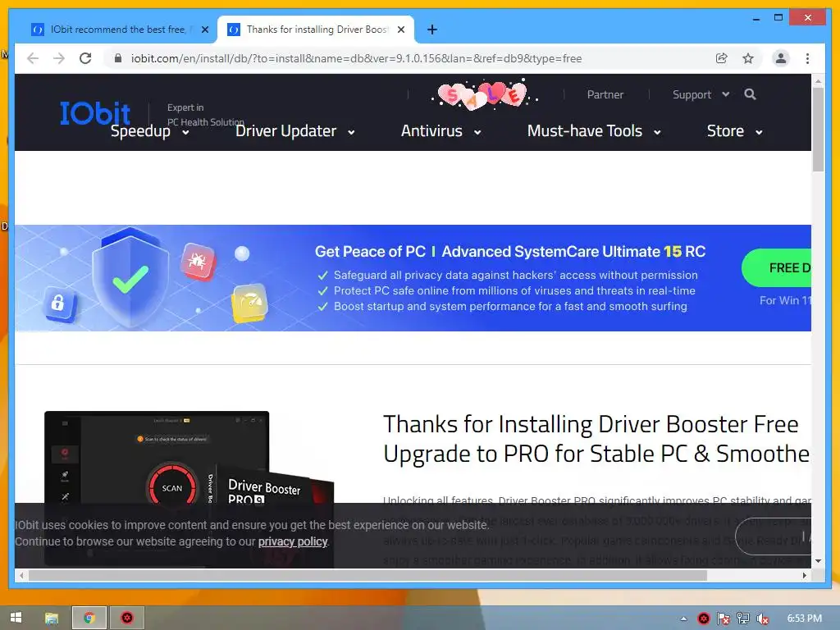840x630 pixels.
Task: Open Windows Start button
Action: pyautogui.click(x=16, y=618)
